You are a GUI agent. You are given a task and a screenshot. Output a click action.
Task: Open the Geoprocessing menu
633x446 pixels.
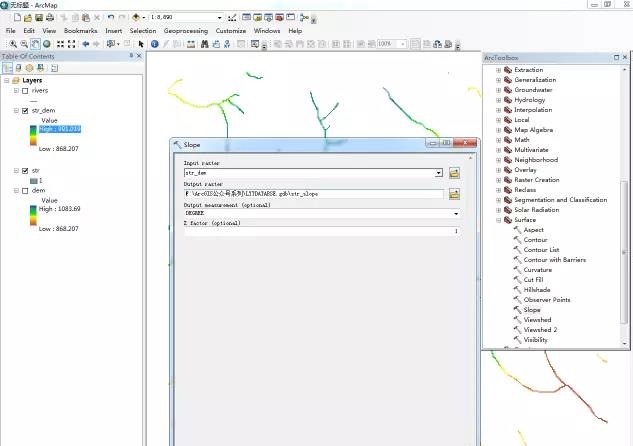coord(186,31)
